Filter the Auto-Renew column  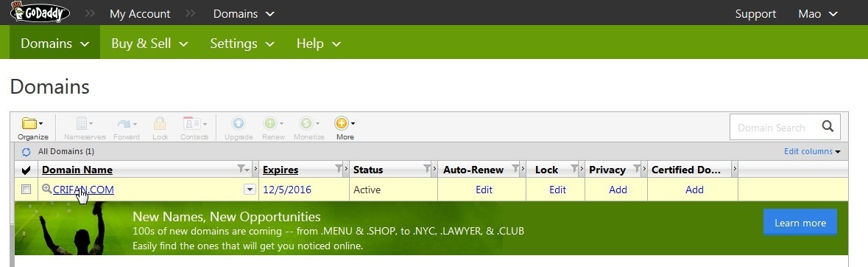(x=516, y=169)
